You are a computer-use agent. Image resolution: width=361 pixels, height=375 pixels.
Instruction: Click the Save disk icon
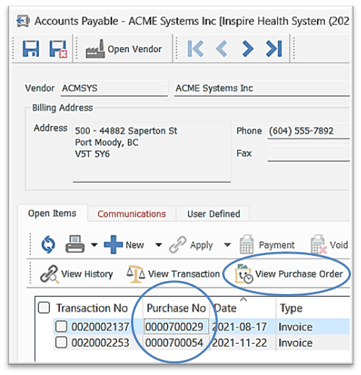point(31,49)
